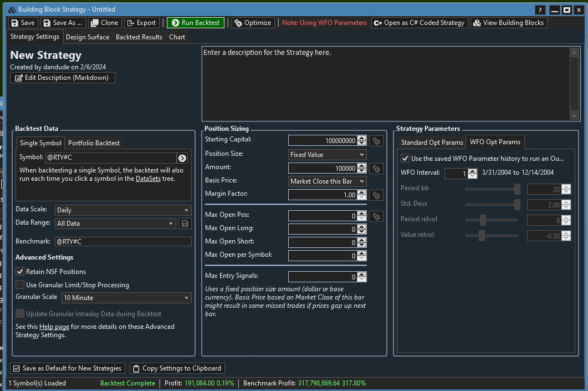Click the Save toolbar button

(23, 23)
